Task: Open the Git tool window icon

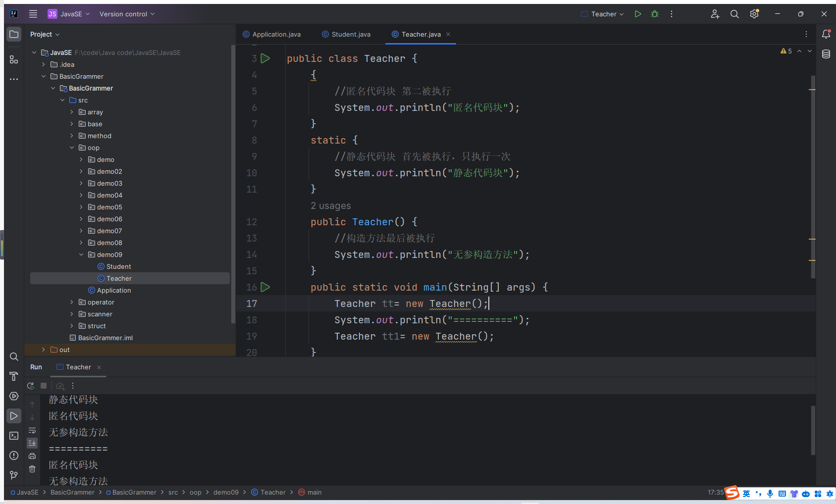Action: point(14,475)
